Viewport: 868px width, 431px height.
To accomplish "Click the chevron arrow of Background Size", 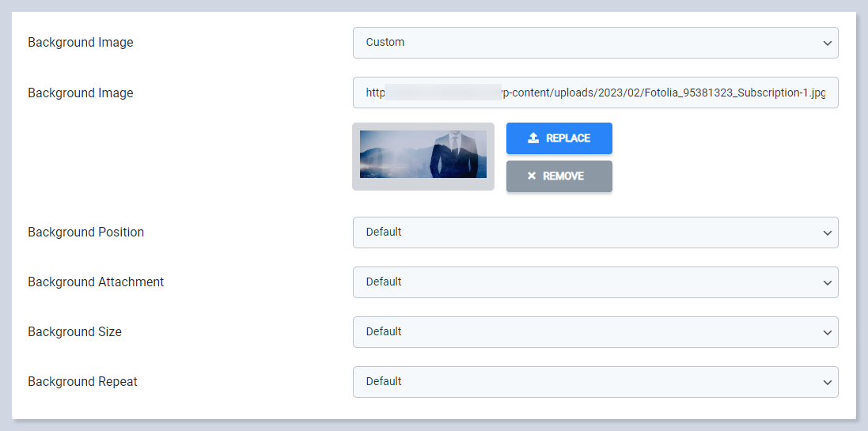I will [827, 333].
